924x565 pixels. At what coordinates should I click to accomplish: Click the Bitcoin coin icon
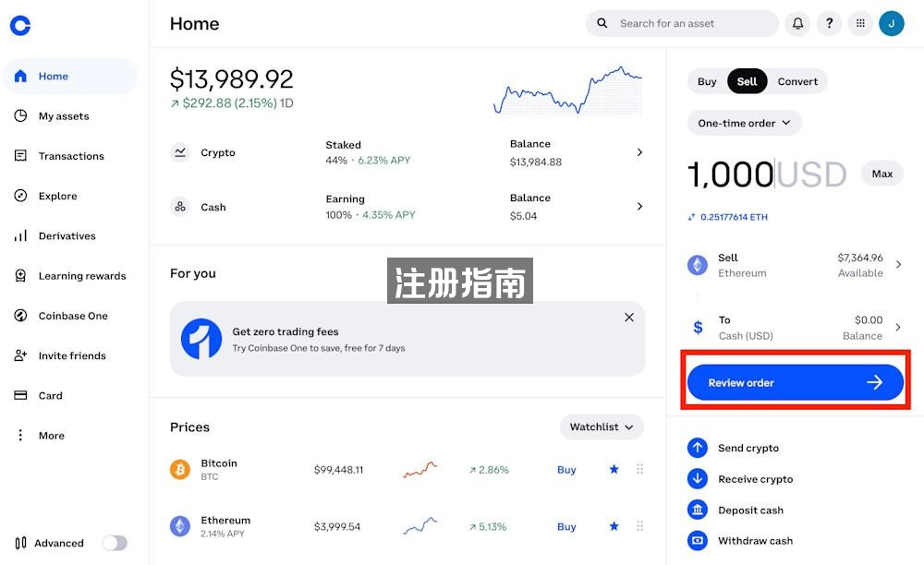click(x=180, y=469)
